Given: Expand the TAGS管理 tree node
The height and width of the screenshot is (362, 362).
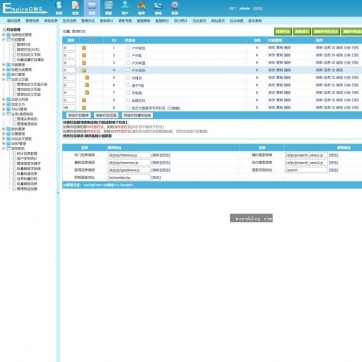Looking at the screenshot, I should pos(4,109).
